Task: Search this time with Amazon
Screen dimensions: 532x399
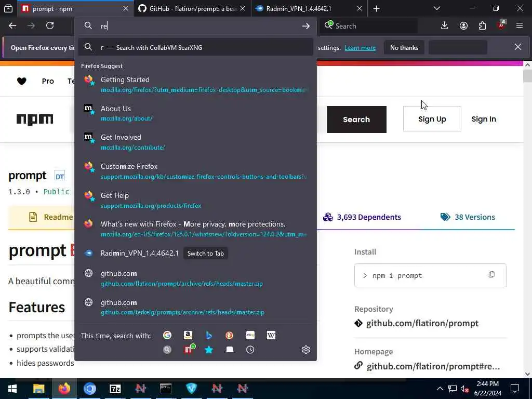Action: (x=188, y=335)
